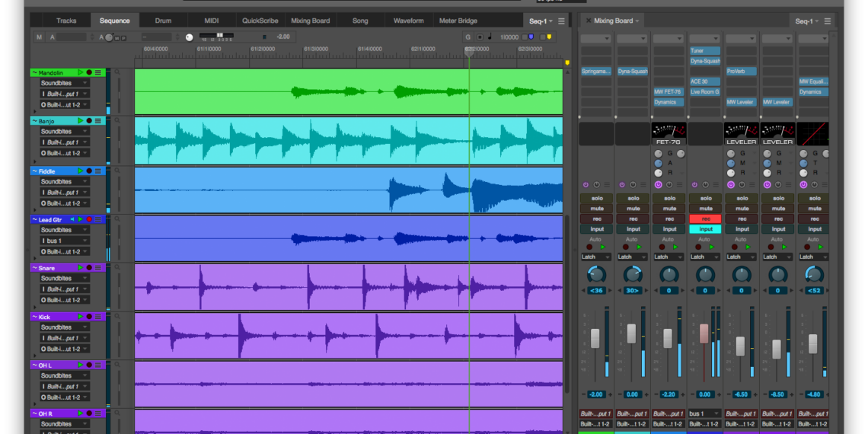Toggle solo on the first mixer channel
The width and height of the screenshot is (868, 434).
point(595,198)
